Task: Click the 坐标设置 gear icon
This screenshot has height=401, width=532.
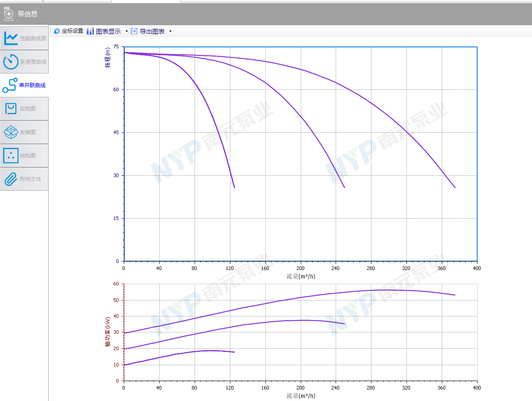Action: (57, 31)
